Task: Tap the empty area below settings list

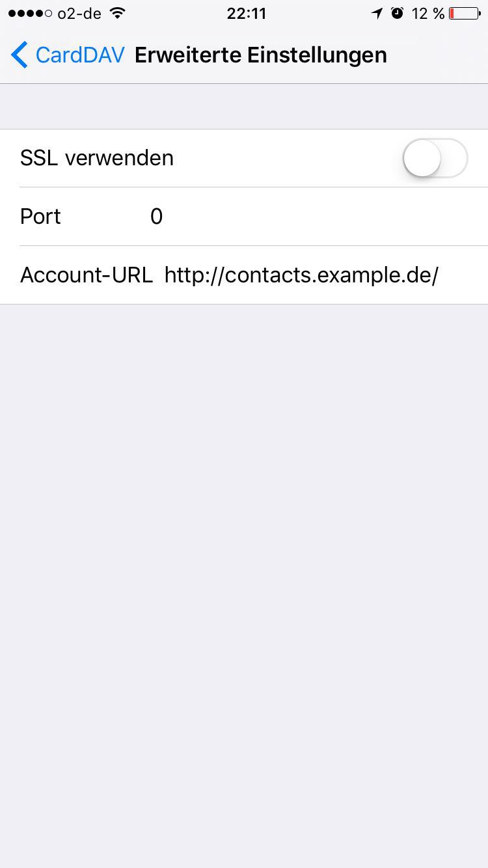Action: 244,553
